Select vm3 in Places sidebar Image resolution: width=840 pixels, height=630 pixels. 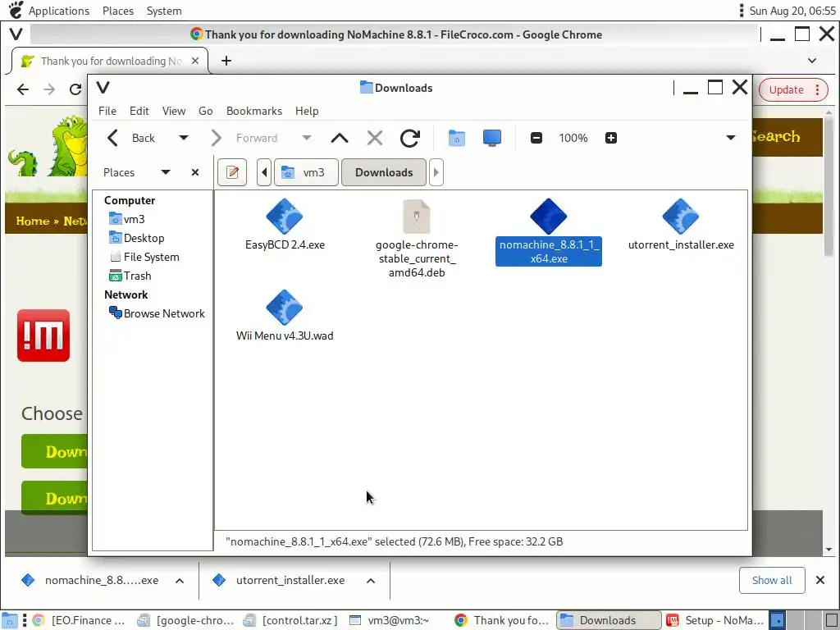(127, 219)
